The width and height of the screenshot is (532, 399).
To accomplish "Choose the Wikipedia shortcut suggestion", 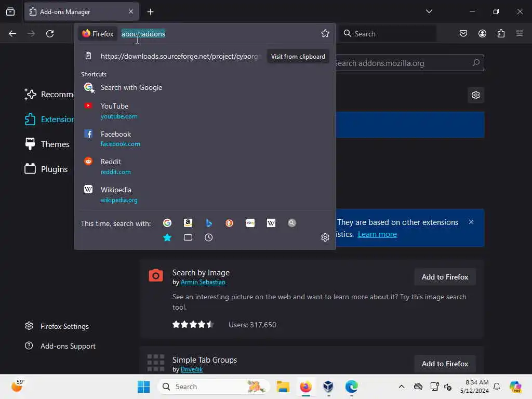I will [x=205, y=195].
